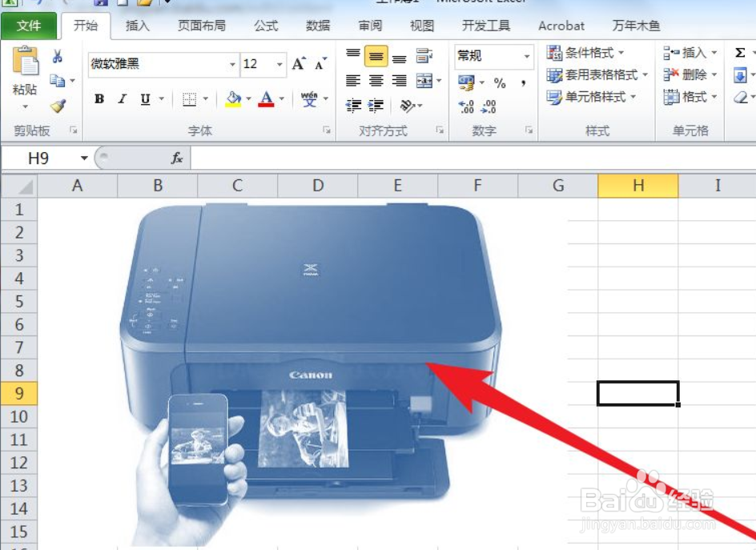Switch to the 视图 tab
The image size is (756, 550).
pyautogui.click(x=422, y=26)
